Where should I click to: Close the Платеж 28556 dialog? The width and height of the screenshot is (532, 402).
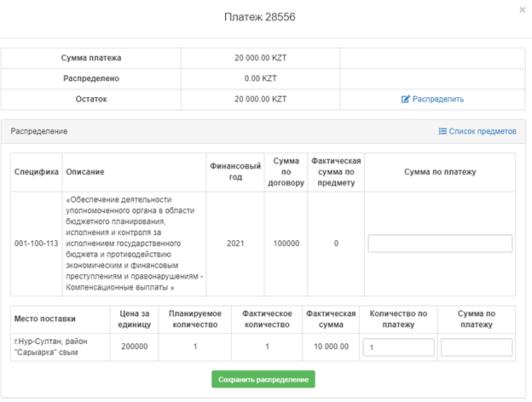[522, 10]
